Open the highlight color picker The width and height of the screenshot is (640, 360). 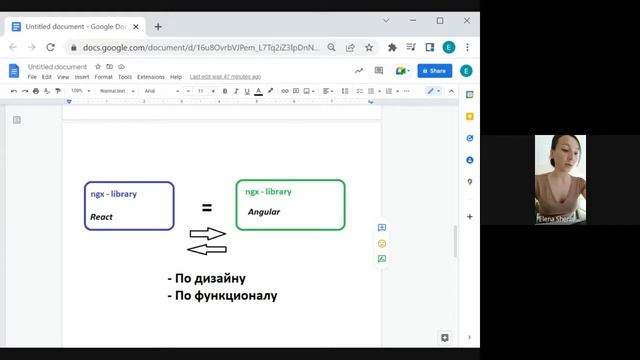[x=270, y=91]
